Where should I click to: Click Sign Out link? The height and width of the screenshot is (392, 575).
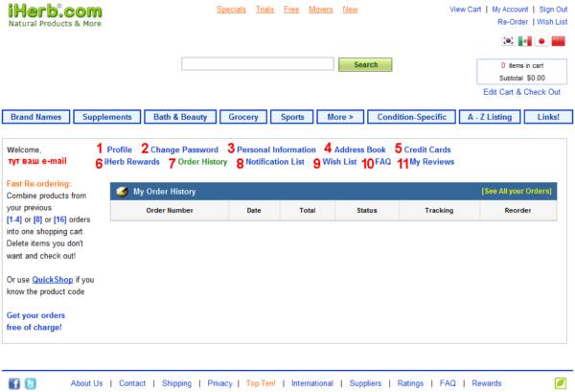[553, 10]
